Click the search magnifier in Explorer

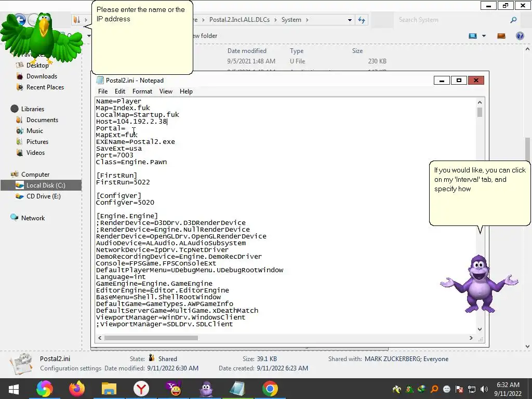click(x=513, y=20)
